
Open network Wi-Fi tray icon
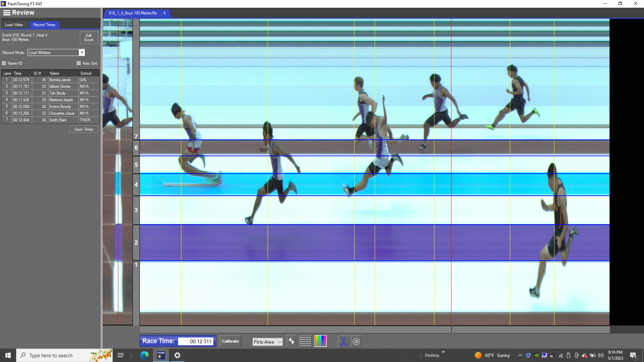pos(561,355)
